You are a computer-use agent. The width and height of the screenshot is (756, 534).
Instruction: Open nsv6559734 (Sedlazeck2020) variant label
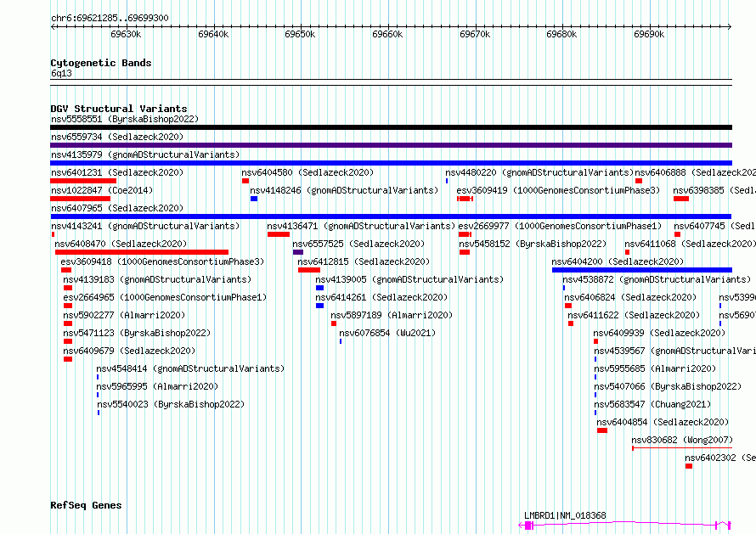click(117, 137)
